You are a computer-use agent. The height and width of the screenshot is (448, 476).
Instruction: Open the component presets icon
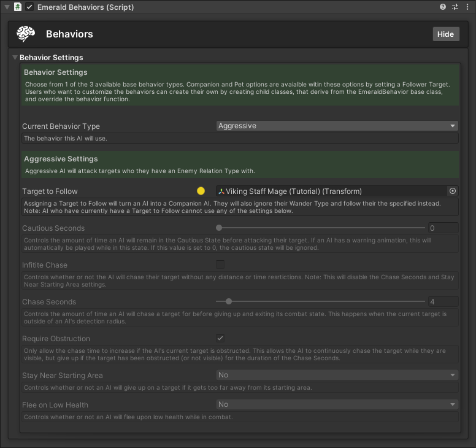pyautogui.click(x=455, y=7)
